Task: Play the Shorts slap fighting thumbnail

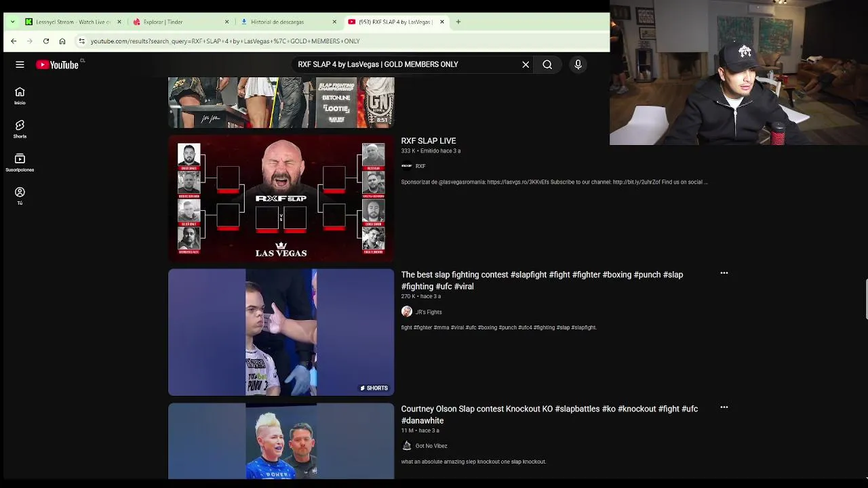Action: (x=281, y=332)
